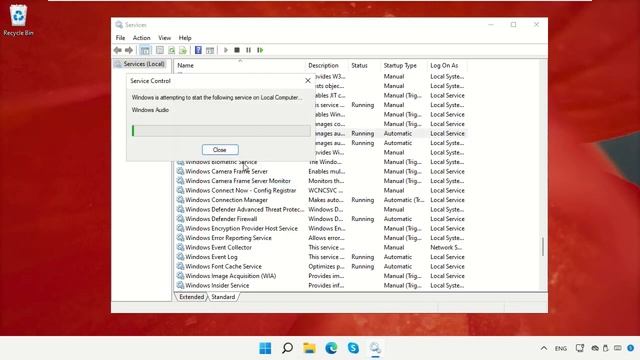Sort by the Name column header
Viewport: 640px width, 360px height.
pyautogui.click(x=239, y=65)
